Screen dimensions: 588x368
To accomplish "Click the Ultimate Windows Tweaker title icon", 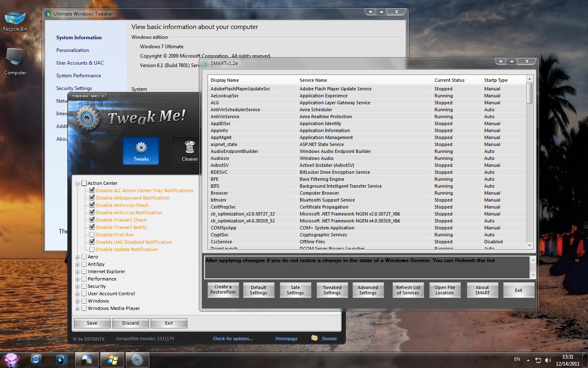I will [x=49, y=14].
